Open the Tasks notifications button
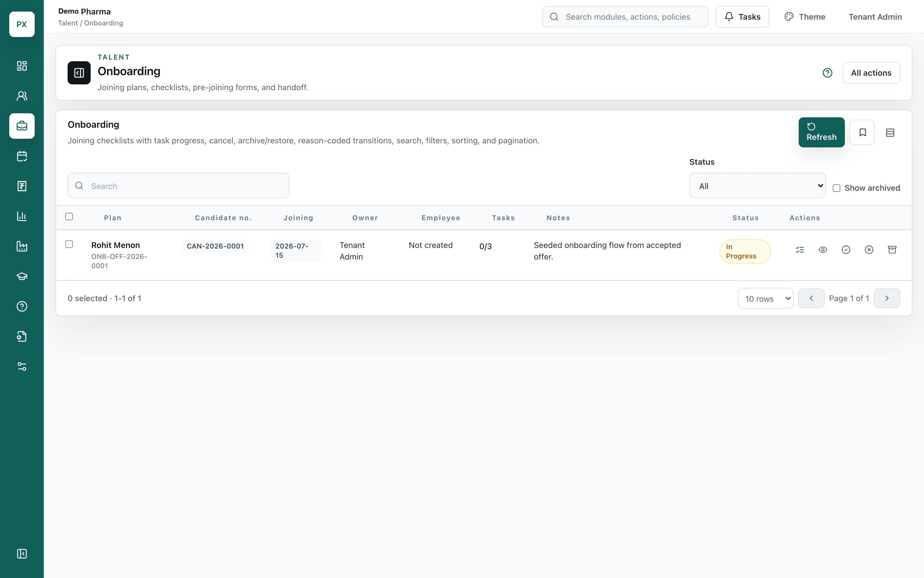Screen dimensions: 924x578 (x=742, y=17)
